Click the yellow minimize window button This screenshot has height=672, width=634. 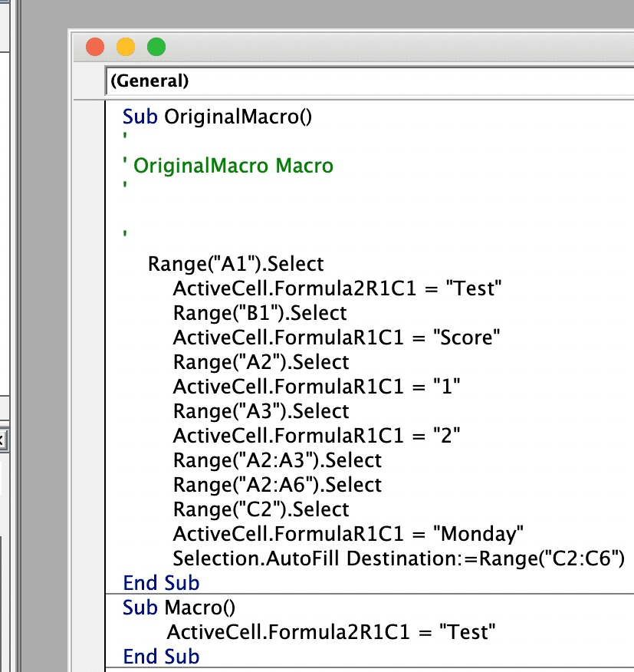pyautogui.click(x=126, y=47)
